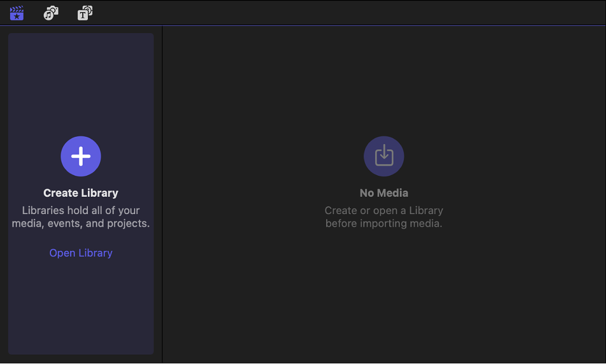Image resolution: width=606 pixels, height=364 pixels.
Task: Click the No Media placeholder label
Action: pyautogui.click(x=383, y=193)
